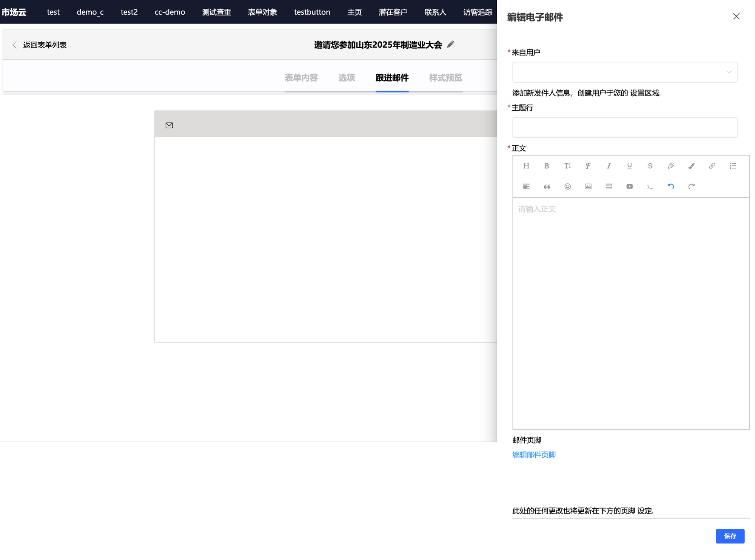Insert an image in the body editor
Viewport: 755px width, 560px height.
point(588,187)
